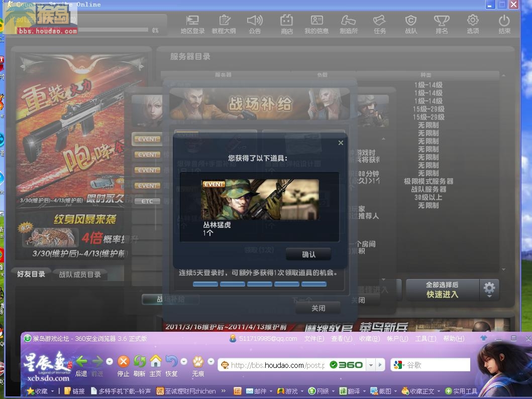Open the 至诚理财网zhichen bookmark

point(186,391)
